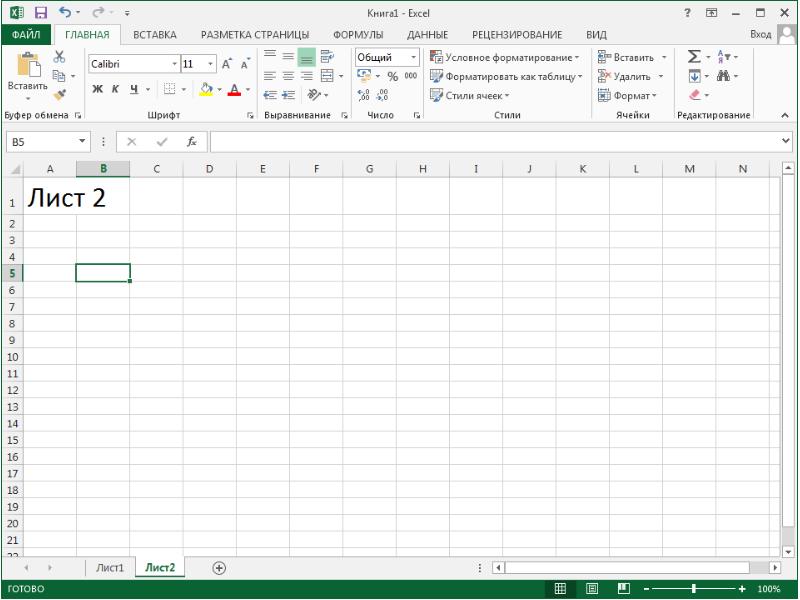This screenshot has height=600, width=800.
Task: Open yellow fill color swatch button
Action: point(206,89)
